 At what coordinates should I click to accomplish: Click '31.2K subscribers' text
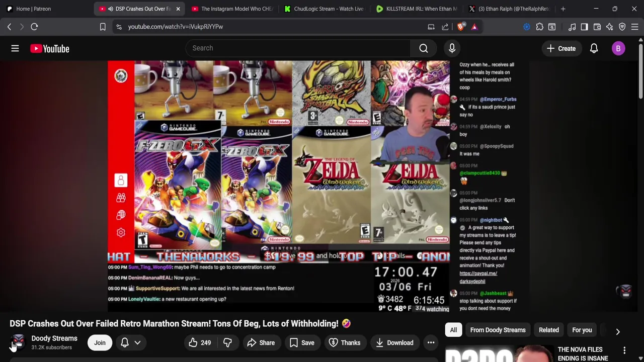(x=51, y=347)
